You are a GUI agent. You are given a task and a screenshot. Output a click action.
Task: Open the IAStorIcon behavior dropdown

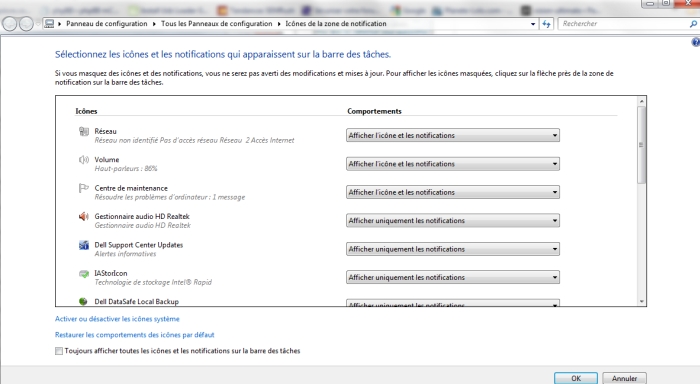pos(453,277)
